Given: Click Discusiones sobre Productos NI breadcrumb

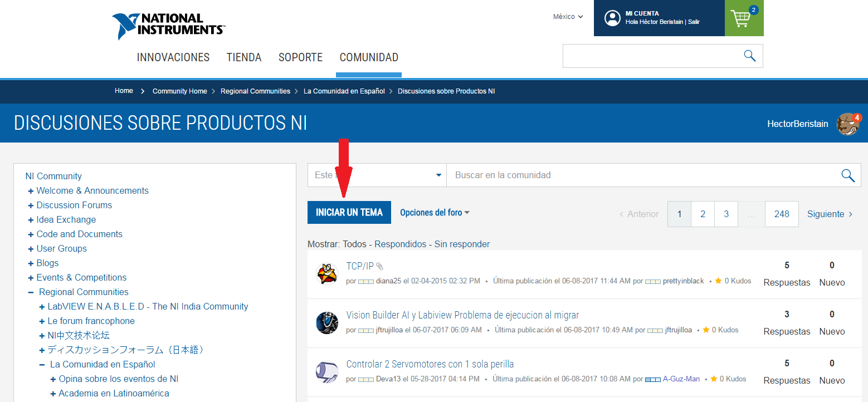Looking at the screenshot, I should pyautogui.click(x=446, y=91).
